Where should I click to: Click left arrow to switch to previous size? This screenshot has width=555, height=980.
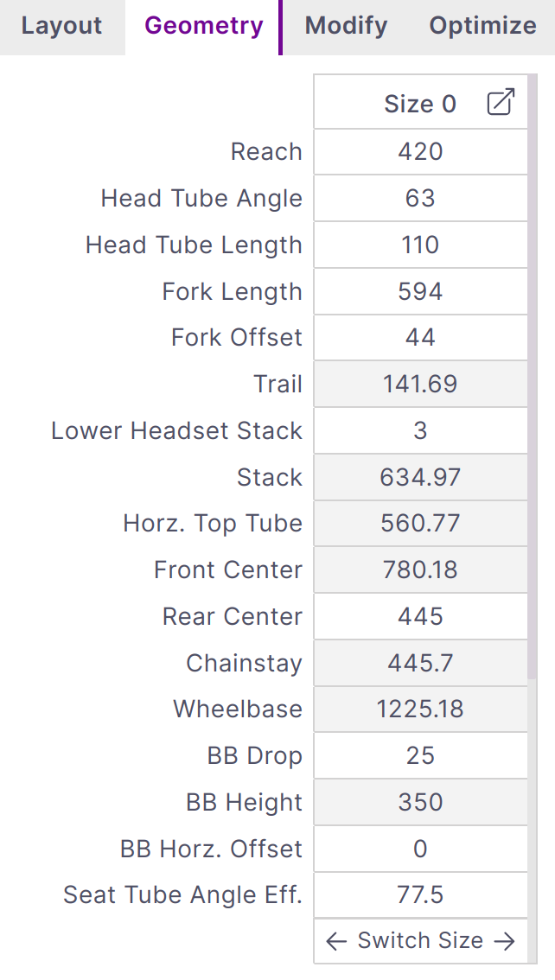(336, 941)
